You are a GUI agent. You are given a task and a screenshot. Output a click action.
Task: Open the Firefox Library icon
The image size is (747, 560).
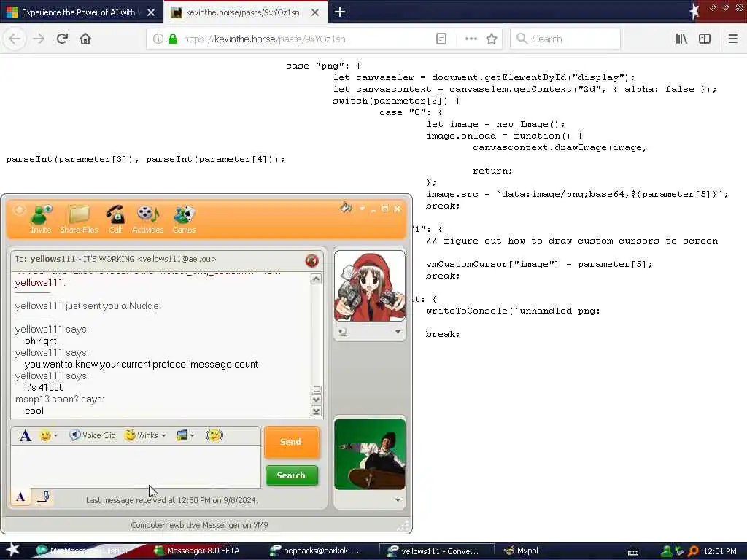click(682, 39)
